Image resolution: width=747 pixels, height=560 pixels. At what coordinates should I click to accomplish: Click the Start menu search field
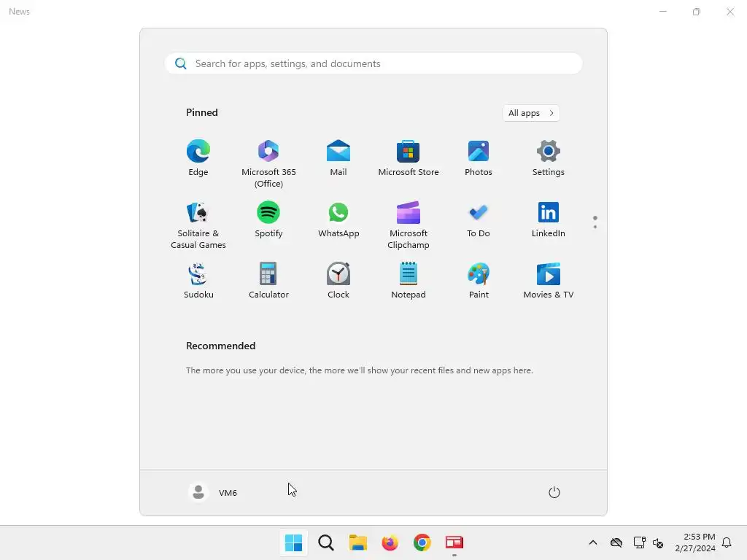click(373, 63)
